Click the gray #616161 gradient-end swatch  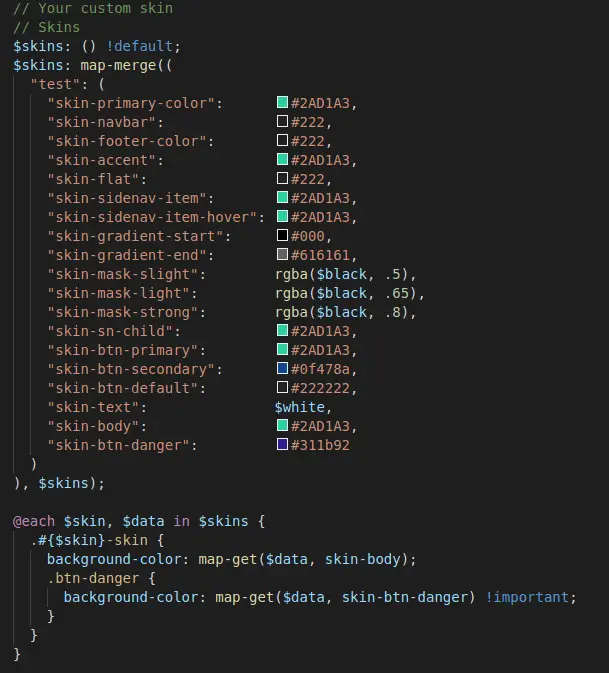click(282, 254)
